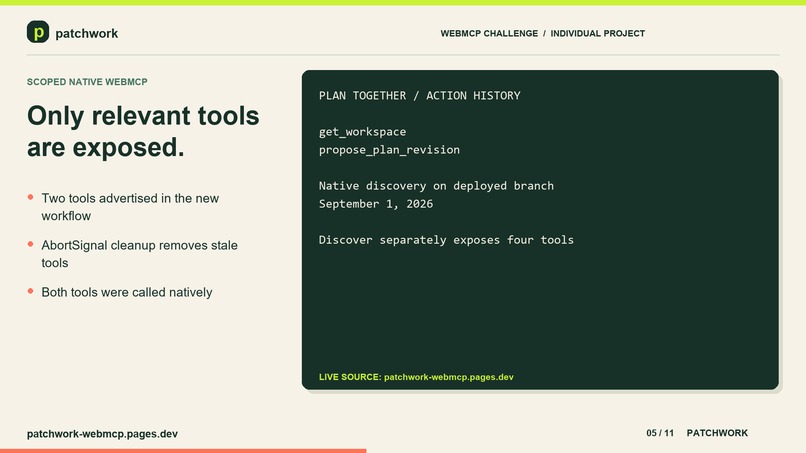The height and width of the screenshot is (453, 806).
Task: Click the patchwork 'p' logo icon
Action: (38, 32)
